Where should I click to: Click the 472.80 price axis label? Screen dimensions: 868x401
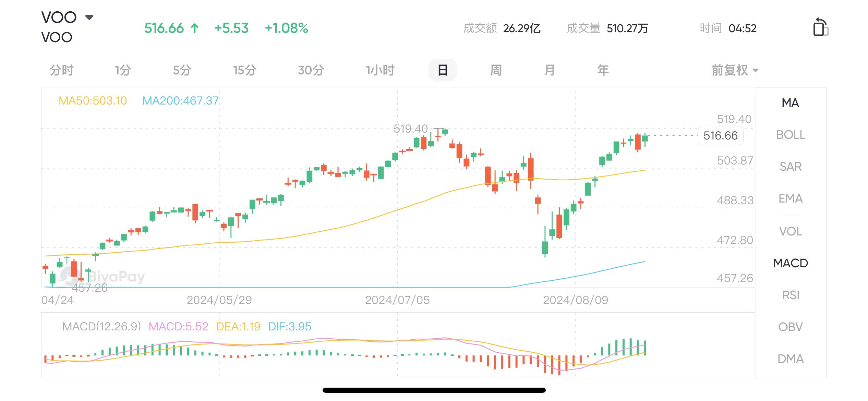click(735, 240)
